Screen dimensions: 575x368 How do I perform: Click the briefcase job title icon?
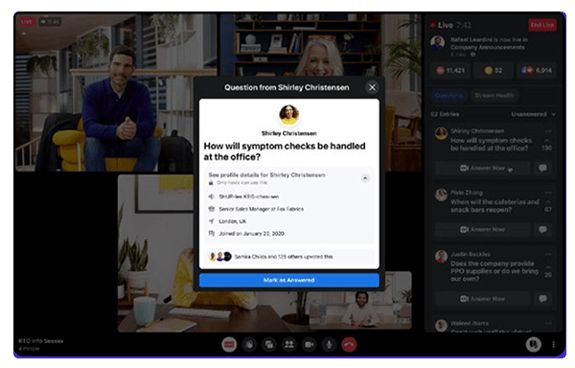(211, 209)
